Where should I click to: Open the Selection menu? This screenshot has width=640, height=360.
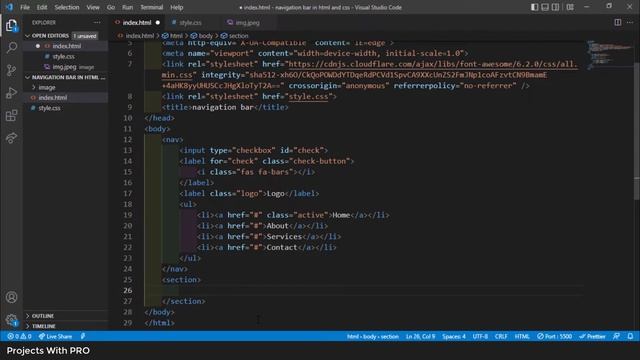point(67,7)
